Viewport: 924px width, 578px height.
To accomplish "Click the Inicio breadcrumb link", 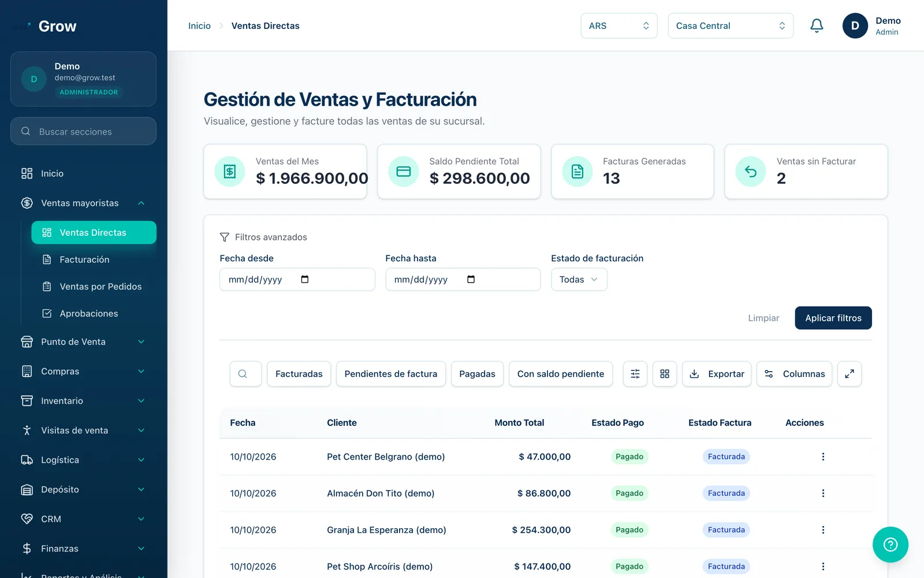I will pyautogui.click(x=199, y=25).
